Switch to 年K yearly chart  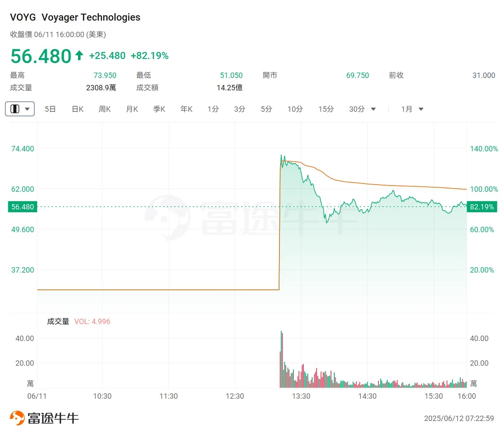(x=186, y=109)
